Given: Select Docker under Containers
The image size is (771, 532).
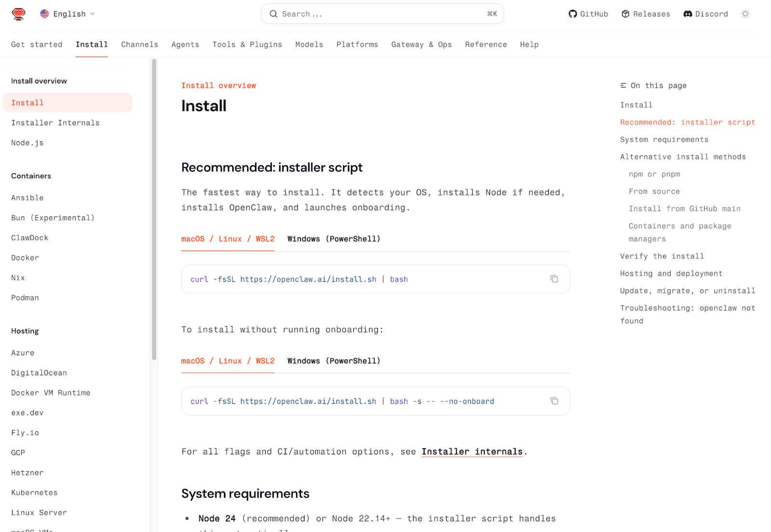Looking at the screenshot, I should pyautogui.click(x=25, y=258).
